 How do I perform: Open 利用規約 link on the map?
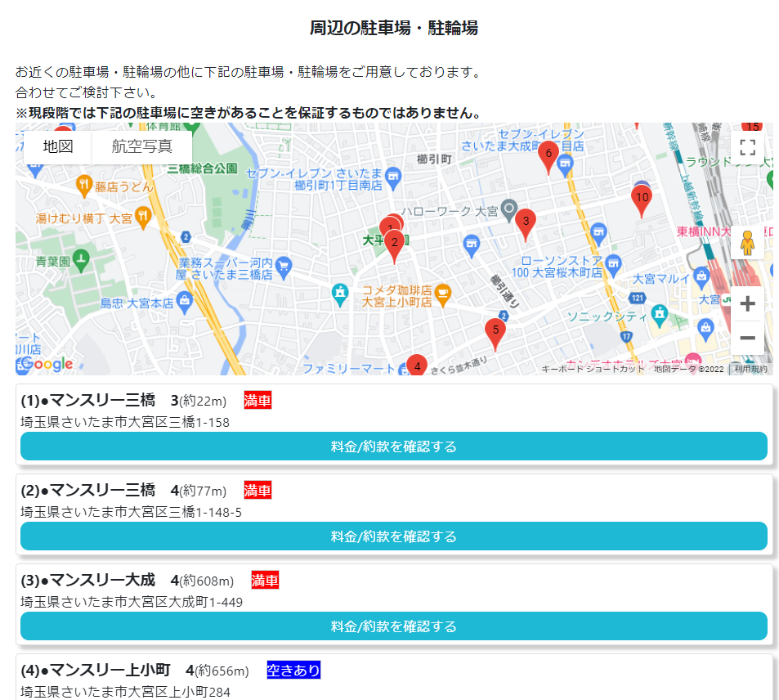750,369
